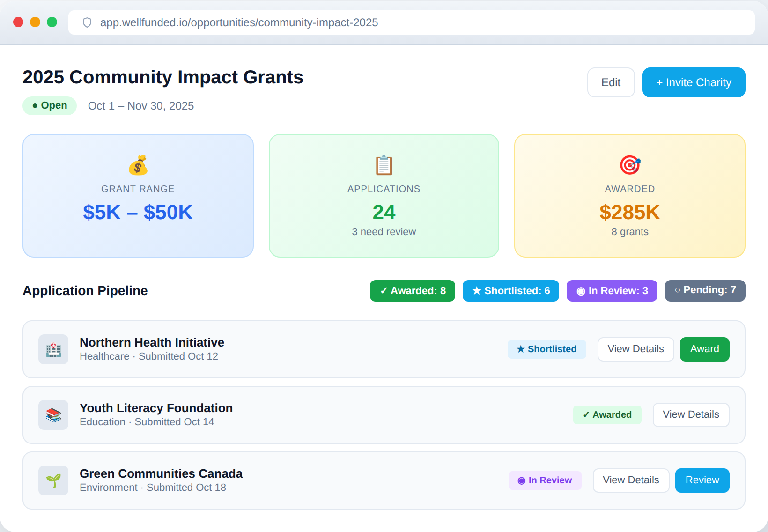768x532 pixels.
Task: Open details for Northern Health Initiative
Action: tap(635, 349)
